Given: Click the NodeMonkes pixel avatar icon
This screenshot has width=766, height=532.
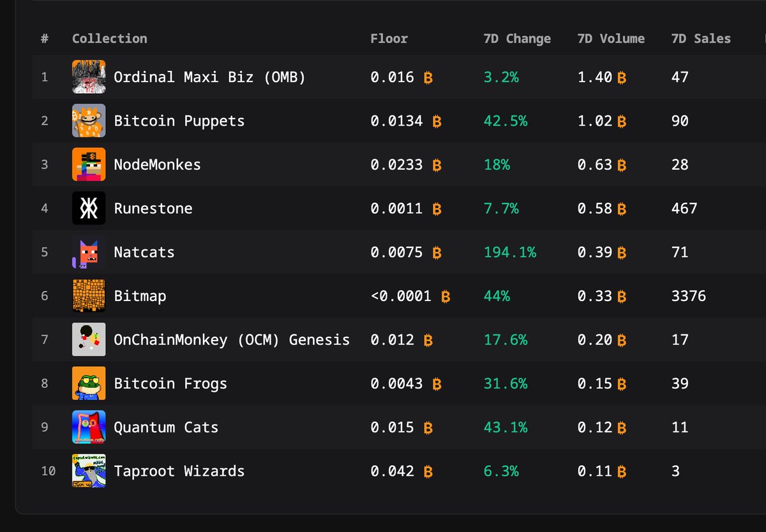Looking at the screenshot, I should tap(89, 165).
